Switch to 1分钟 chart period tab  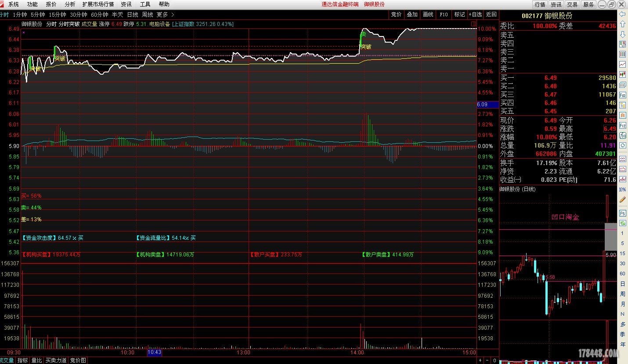pos(20,14)
